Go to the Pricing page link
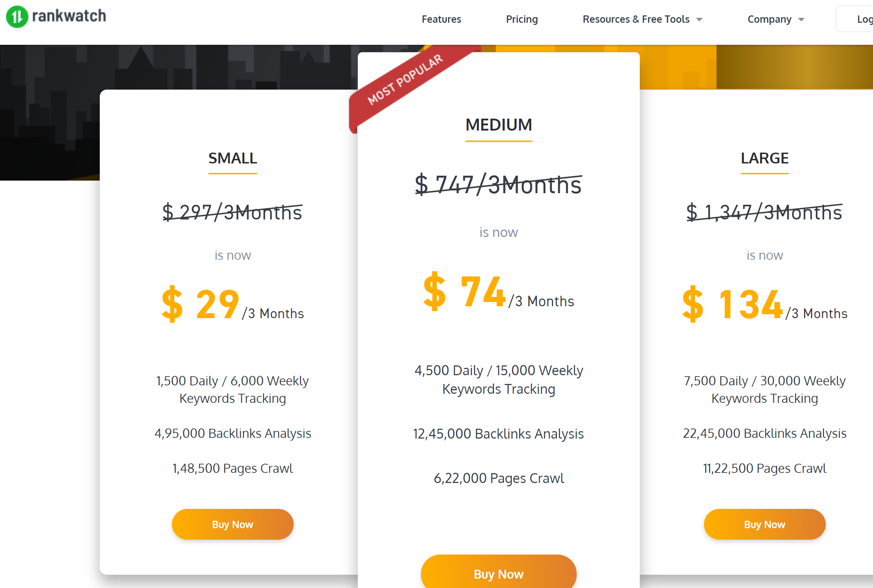Viewport: 873px width, 588px height. click(x=522, y=19)
